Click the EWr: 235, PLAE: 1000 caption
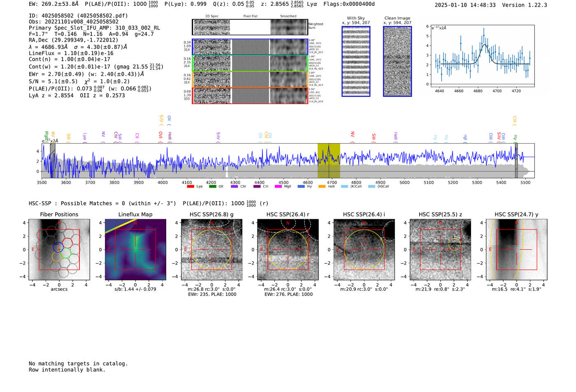Screen dimensions: 576x392 (212, 295)
